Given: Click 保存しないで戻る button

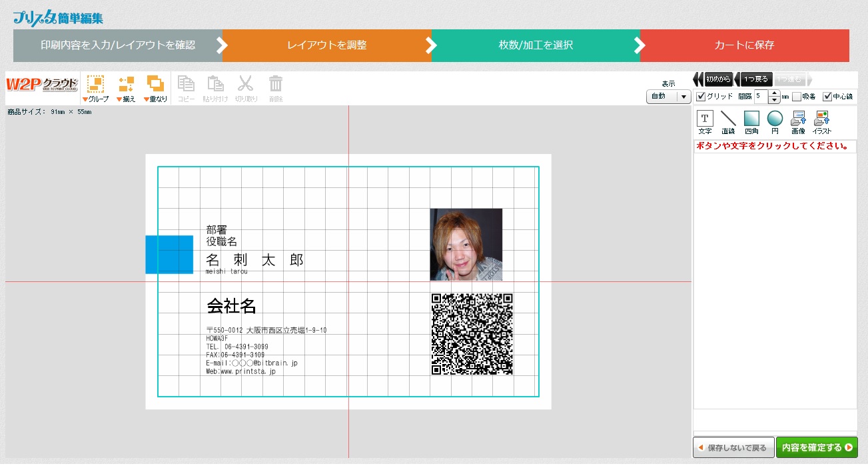Looking at the screenshot, I should [x=733, y=447].
